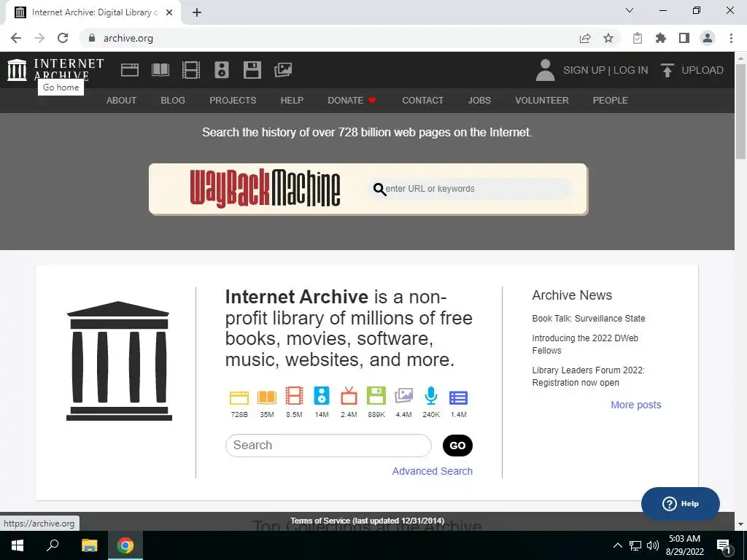Screen dimensions: 747x560
Task: Toggle Chrome side panel icon
Action: click(x=684, y=38)
